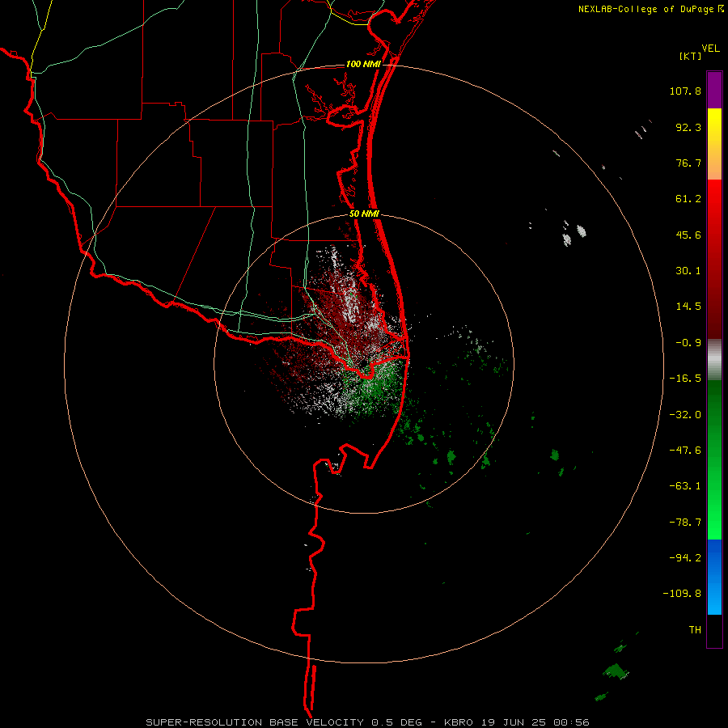
Task: Click the 50 NMI range ring label
Action: click(365, 214)
